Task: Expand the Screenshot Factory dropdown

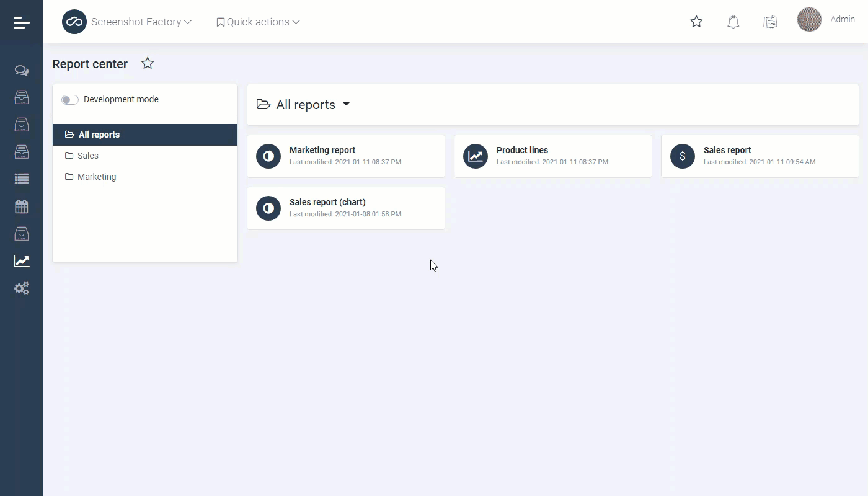Action: pyautogui.click(x=141, y=22)
